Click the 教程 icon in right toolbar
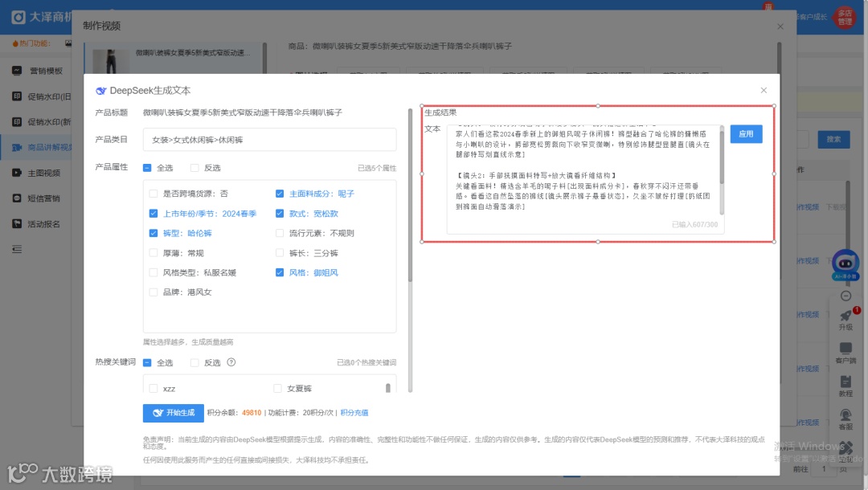Viewport: 868px width, 490px height. 845,382
